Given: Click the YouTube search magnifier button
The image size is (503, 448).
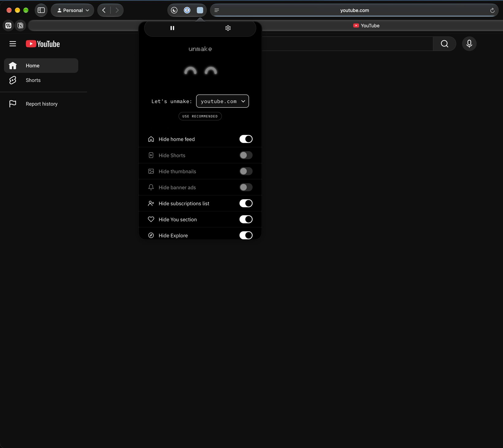Looking at the screenshot, I should coord(444,44).
